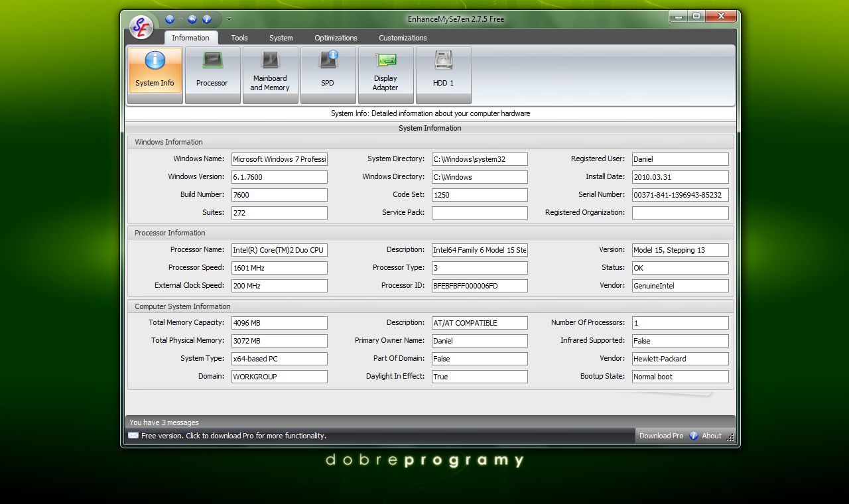The height and width of the screenshot is (504, 849).
Task: Click the Code Set field '1250'
Action: click(480, 195)
